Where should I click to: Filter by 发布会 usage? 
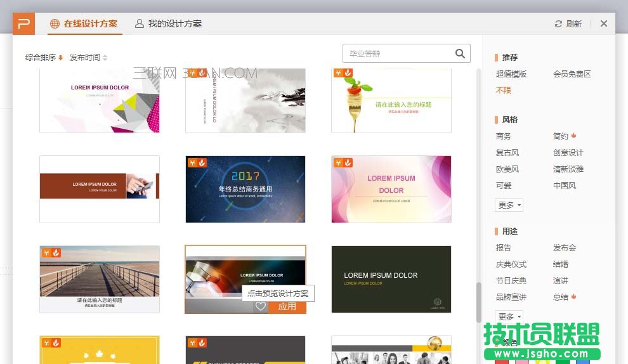(565, 247)
